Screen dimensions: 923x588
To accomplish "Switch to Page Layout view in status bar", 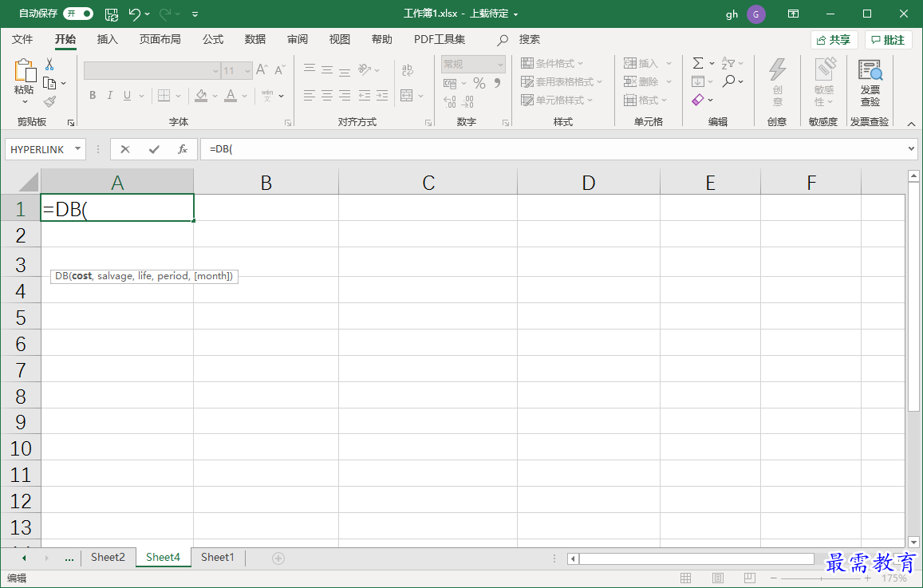I will coord(717,578).
